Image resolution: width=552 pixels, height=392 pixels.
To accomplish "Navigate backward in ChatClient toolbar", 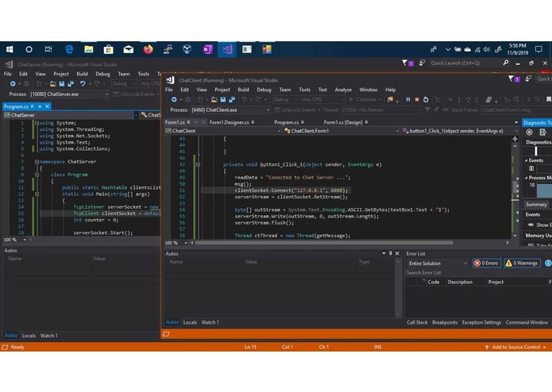I will pyautogui.click(x=174, y=99).
